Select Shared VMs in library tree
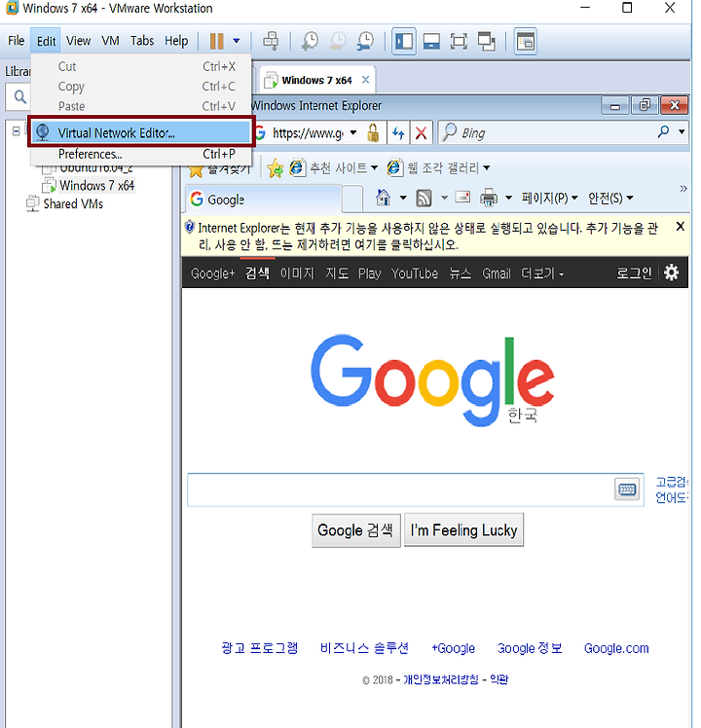701x728 pixels. 73,204
